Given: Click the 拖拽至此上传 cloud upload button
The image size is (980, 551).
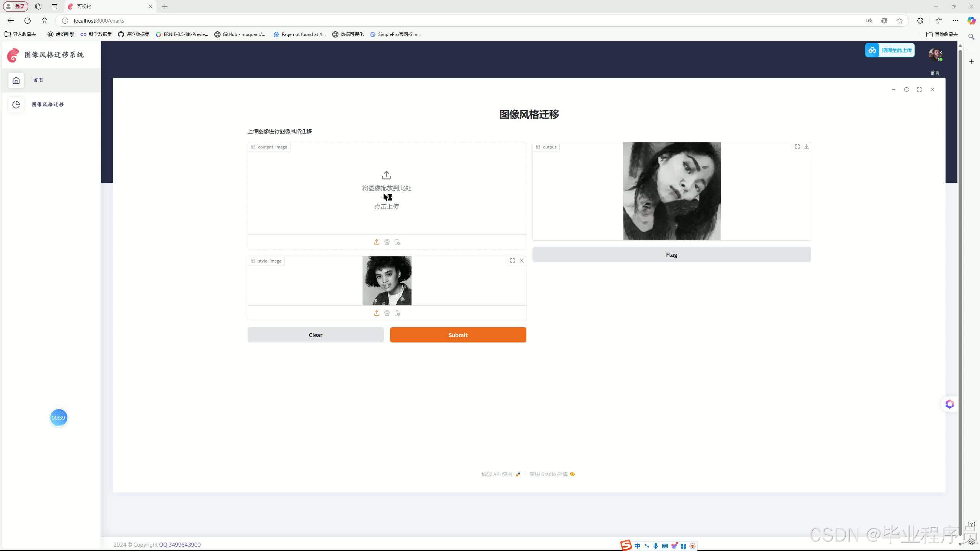Looking at the screenshot, I should pos(890,50).
